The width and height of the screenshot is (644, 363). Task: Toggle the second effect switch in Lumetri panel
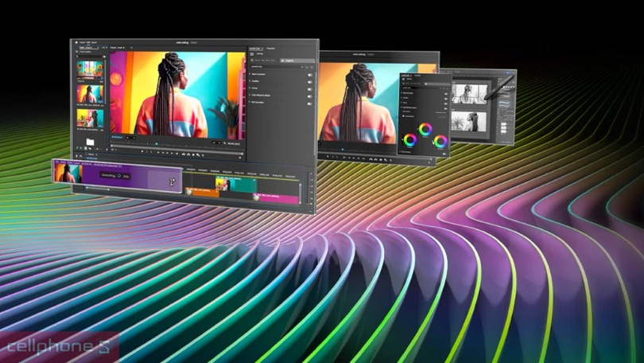[309, 81]
